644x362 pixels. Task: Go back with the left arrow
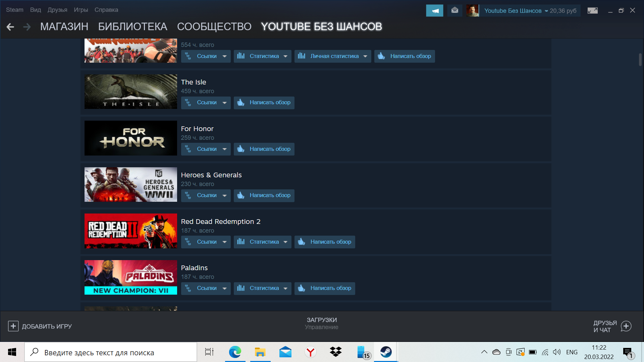[x=10, y=27]
